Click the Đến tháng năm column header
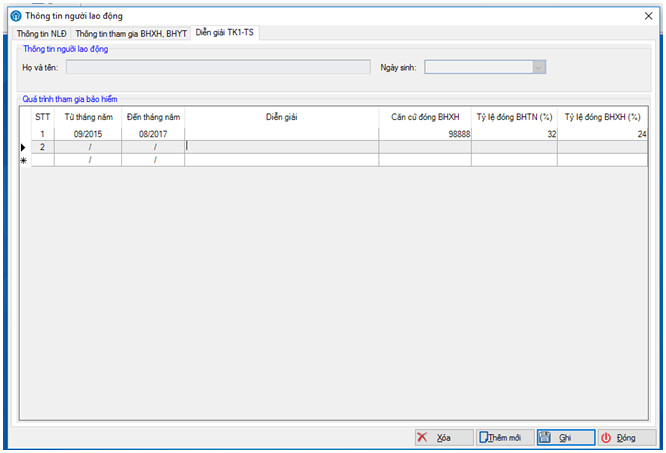This screenshot has width=666, height=453. point(153,117)
